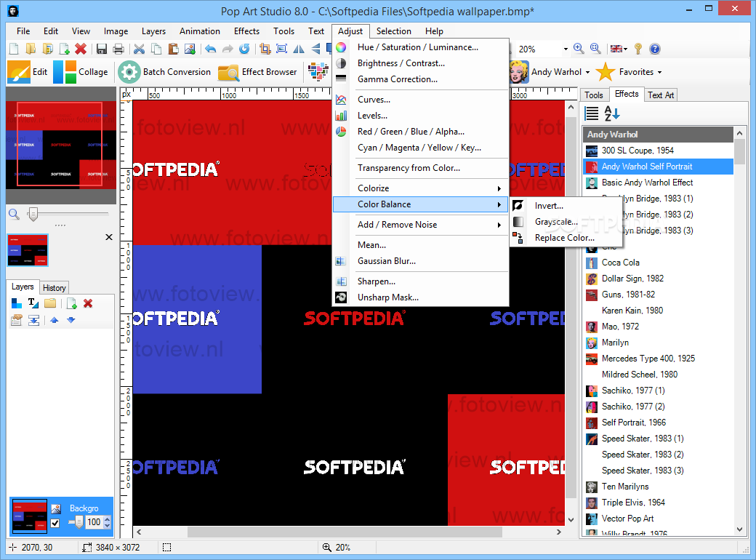This screenshot has height=560, width=756.
Task: Click the Save floppy disk icon
Action: (x=102, y=49)
